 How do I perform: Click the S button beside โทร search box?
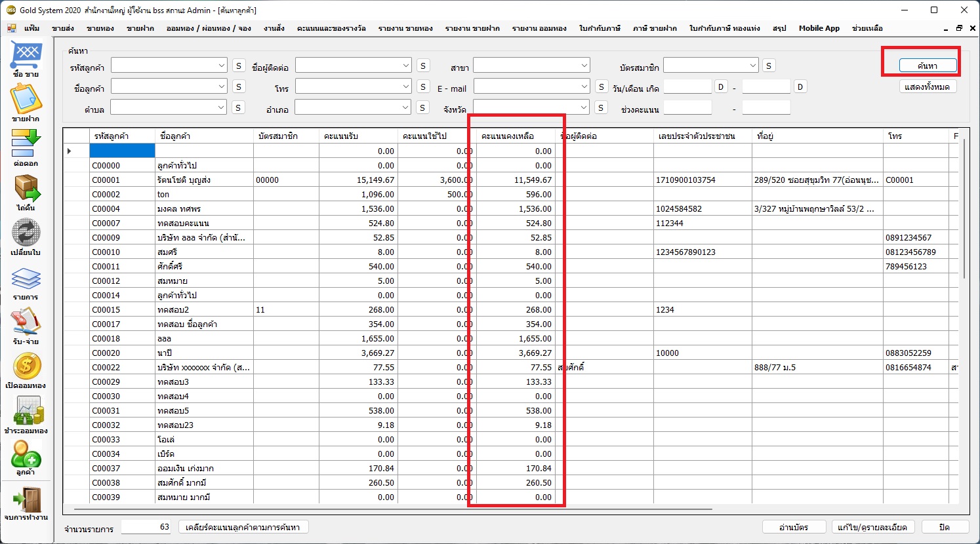pos(423,87)
